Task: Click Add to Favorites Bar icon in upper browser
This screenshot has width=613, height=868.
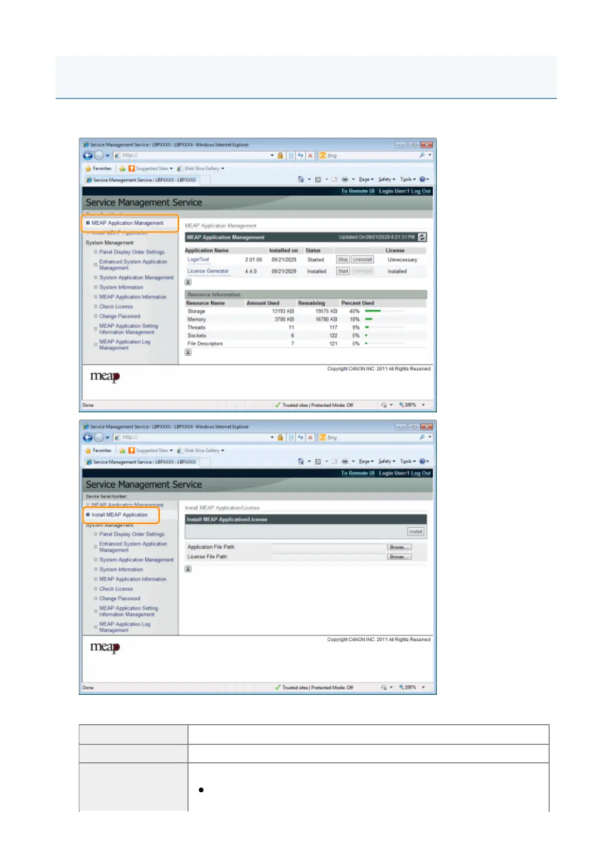Action: tap(122, 169)
